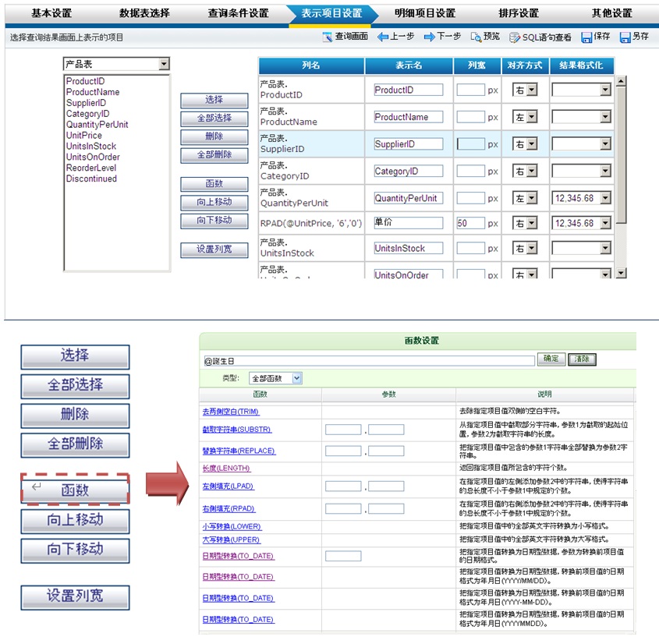Viewport: 659px width, 644px height.
Task: Open alignment dropdown for UnitsInStock row
Action: [532, 248]
